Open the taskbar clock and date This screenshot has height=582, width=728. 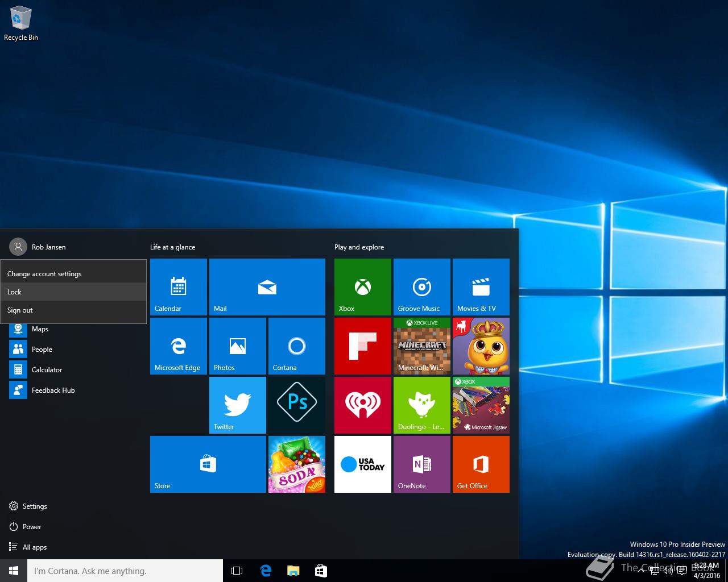(x=706, y=571)
